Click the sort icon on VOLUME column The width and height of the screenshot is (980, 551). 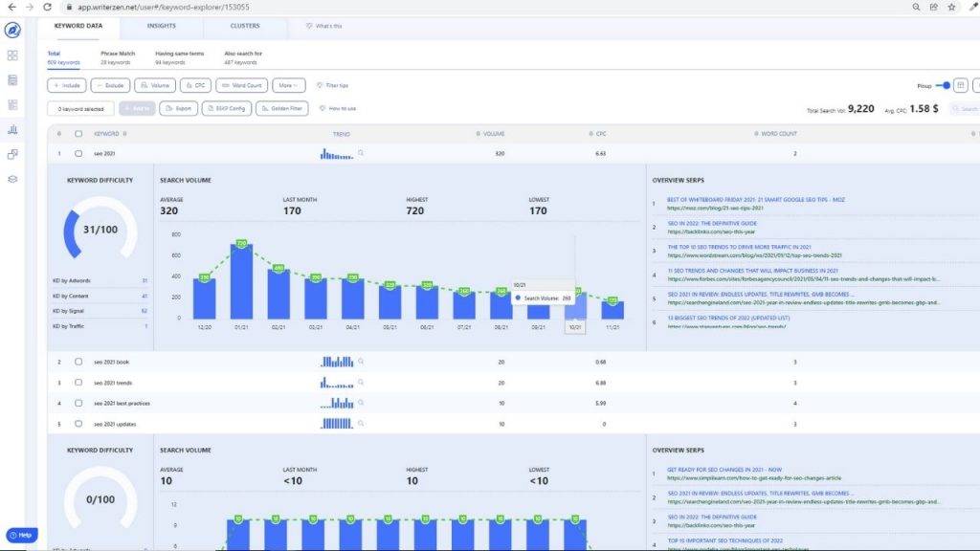point(479,134)
